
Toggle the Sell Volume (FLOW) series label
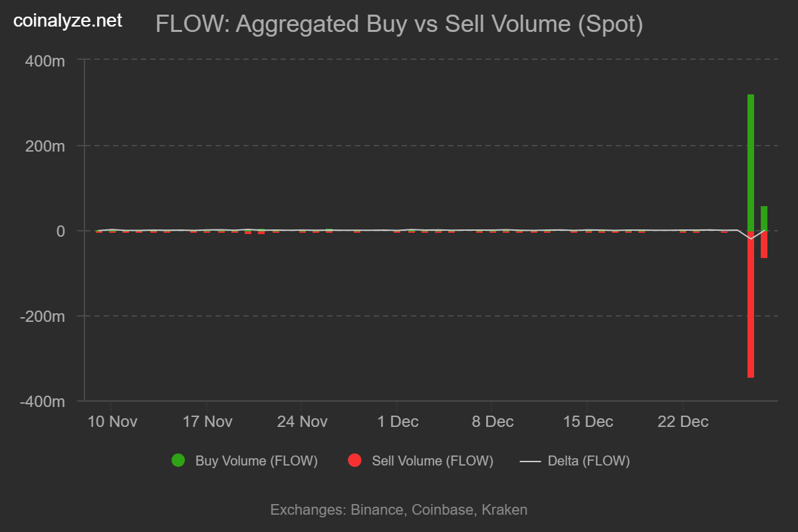(432, 461)
